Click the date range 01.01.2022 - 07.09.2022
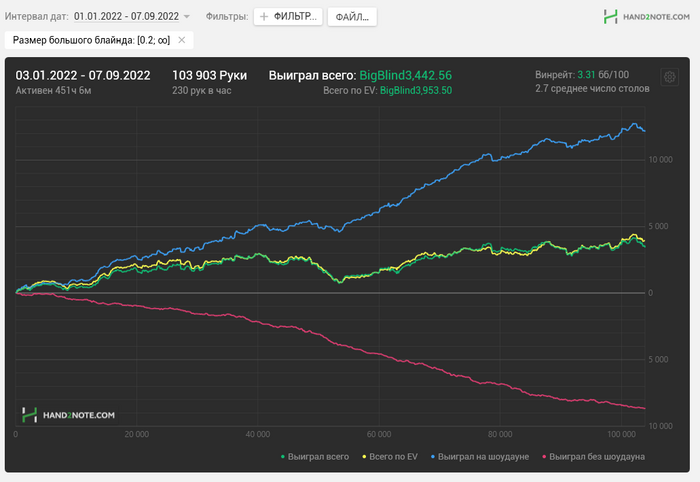Viewport: 700px width, 482px height. [x=126, y=17]
